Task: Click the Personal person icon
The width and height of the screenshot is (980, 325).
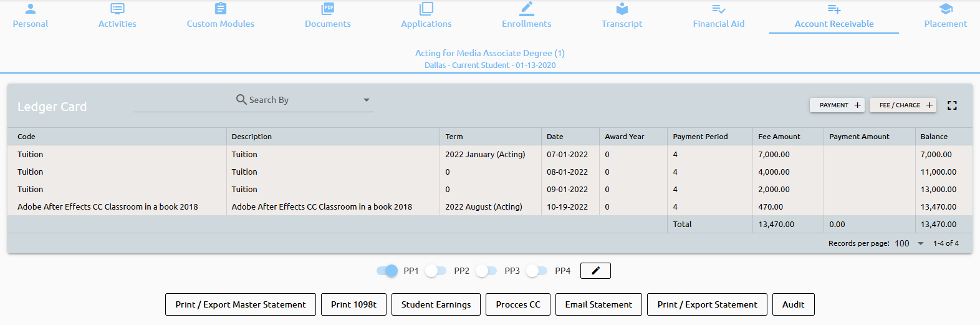Action: point(31,9)
